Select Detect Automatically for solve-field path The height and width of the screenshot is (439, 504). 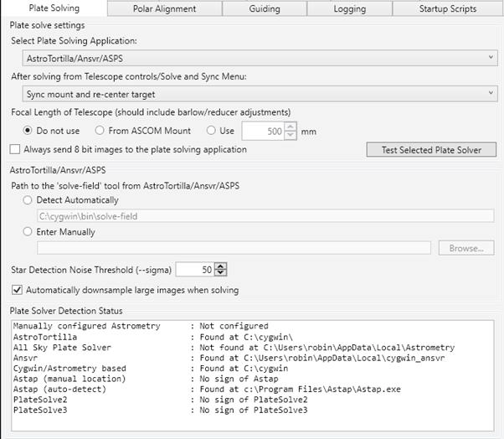[29, 200]
